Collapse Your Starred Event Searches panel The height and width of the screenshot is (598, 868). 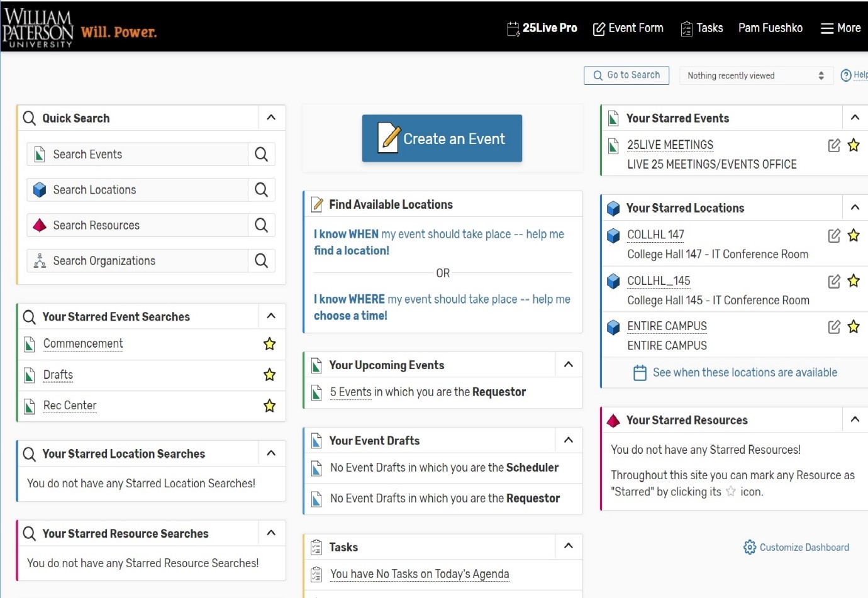(x=271, y=316)
